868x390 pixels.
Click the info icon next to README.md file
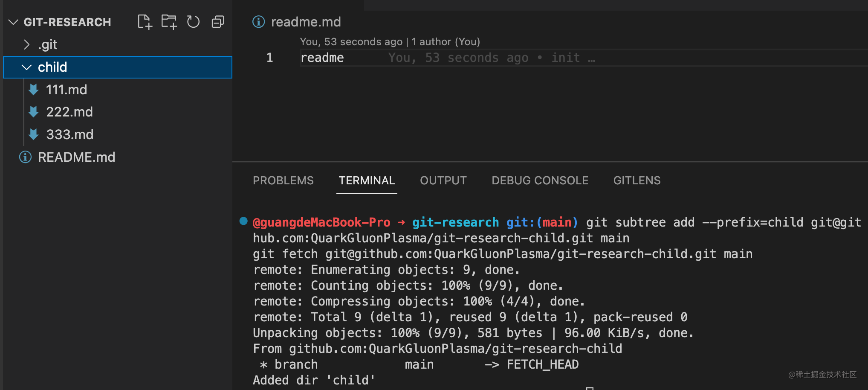click(25, 157)
